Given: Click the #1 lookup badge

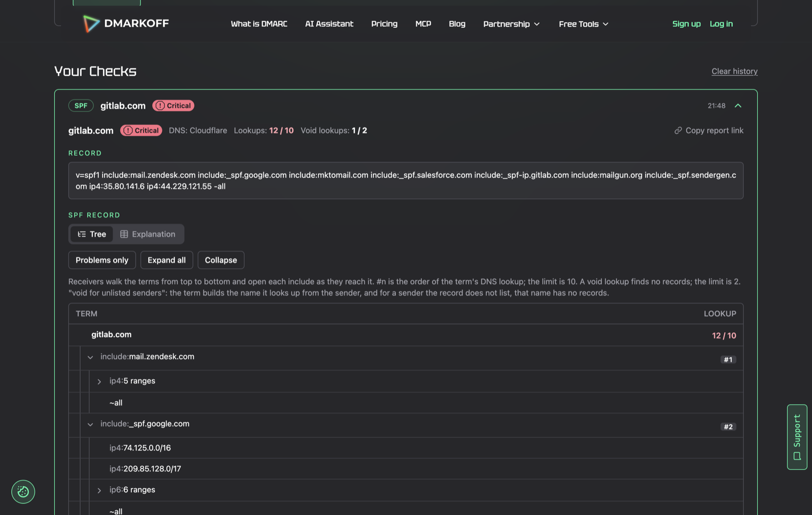Looking at the screenshot, I should pos(728,360).
